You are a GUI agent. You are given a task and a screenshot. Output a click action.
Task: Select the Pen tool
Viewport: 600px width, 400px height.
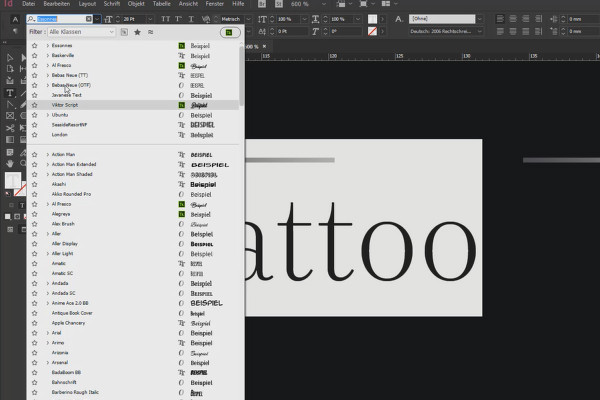pyautogui.click(x=10, y=104)
